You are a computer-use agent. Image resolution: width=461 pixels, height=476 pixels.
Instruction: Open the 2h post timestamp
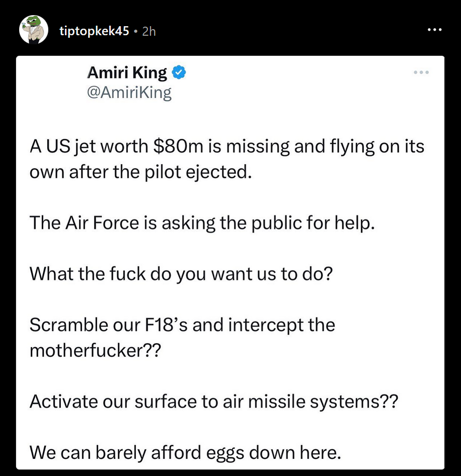click(149, 31)
